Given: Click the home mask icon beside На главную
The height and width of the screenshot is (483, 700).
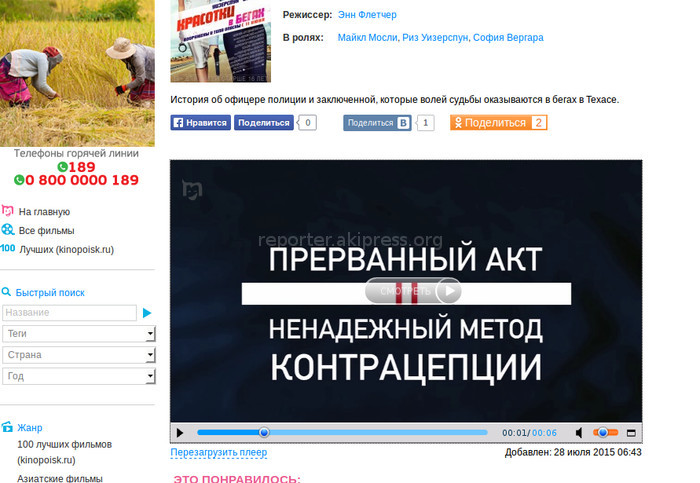Looking at the screenshot, I should [x=8, y=210].
